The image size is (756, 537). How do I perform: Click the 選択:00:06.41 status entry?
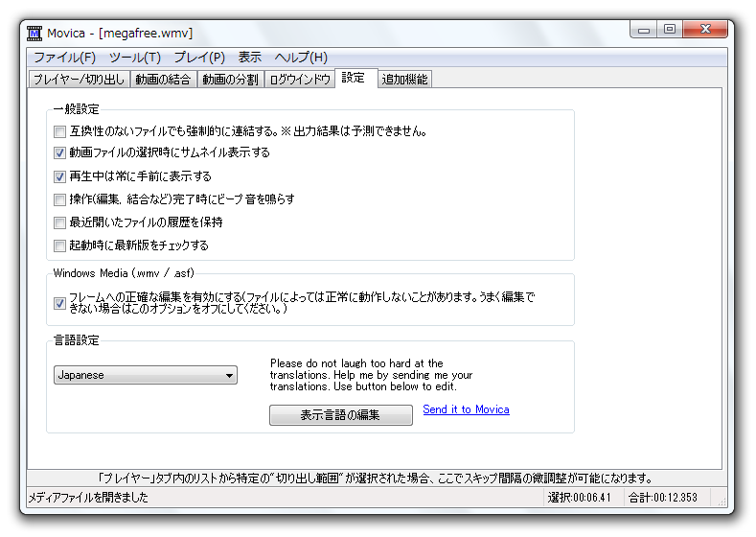click(x=580, y=498)
